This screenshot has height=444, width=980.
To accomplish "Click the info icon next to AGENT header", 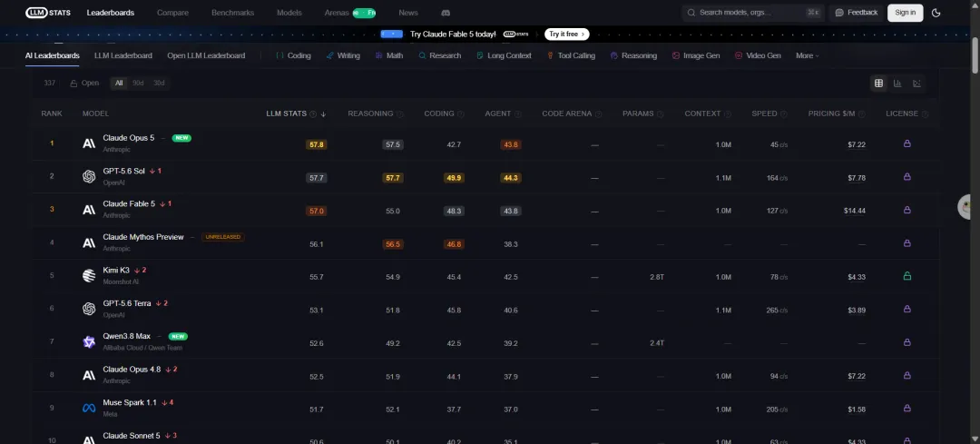I will (x=517, y=113).
